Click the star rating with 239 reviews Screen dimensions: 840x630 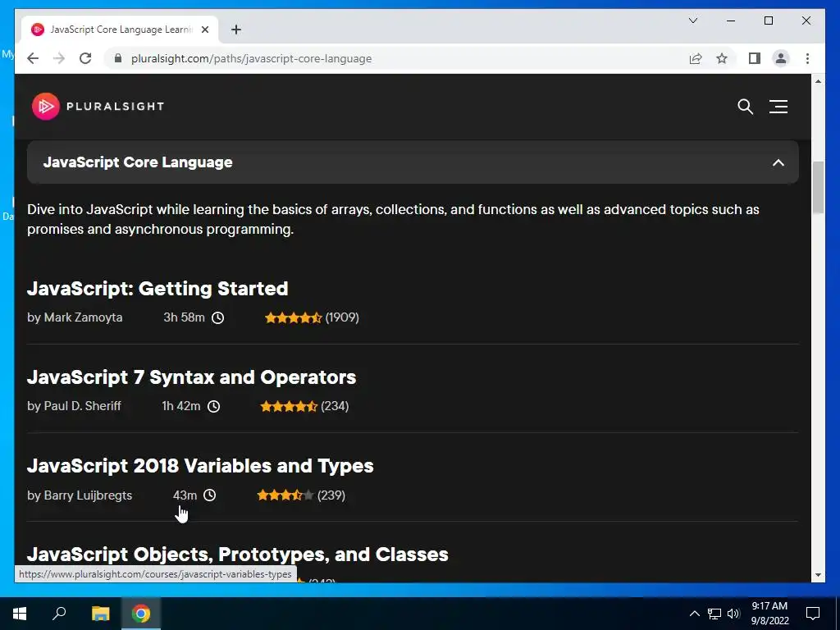point(285,495)
